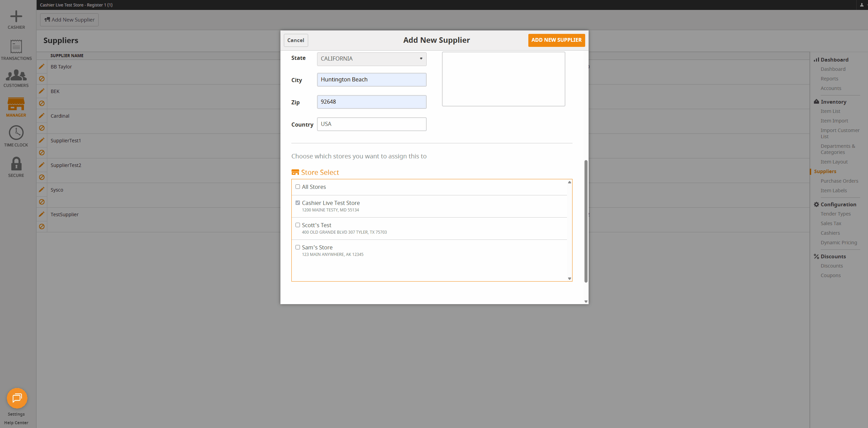The image size is (868, 428).
Task: Open the Transactions receipt icon
Action: click(x=16, y=47)
